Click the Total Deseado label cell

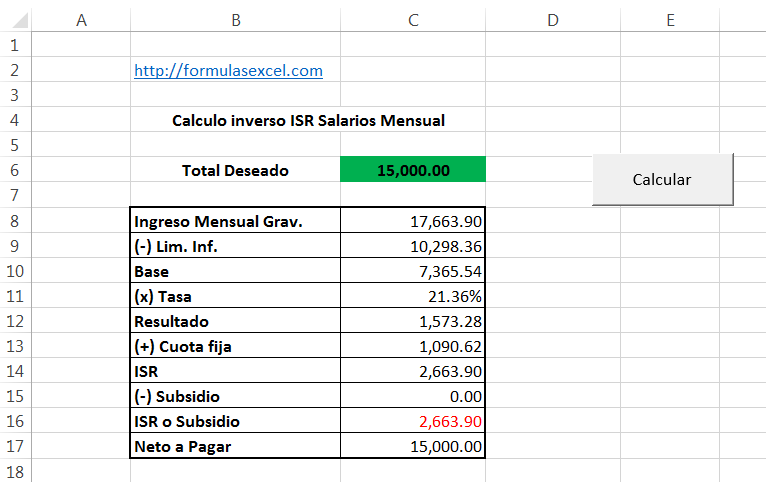pos(235,169)
